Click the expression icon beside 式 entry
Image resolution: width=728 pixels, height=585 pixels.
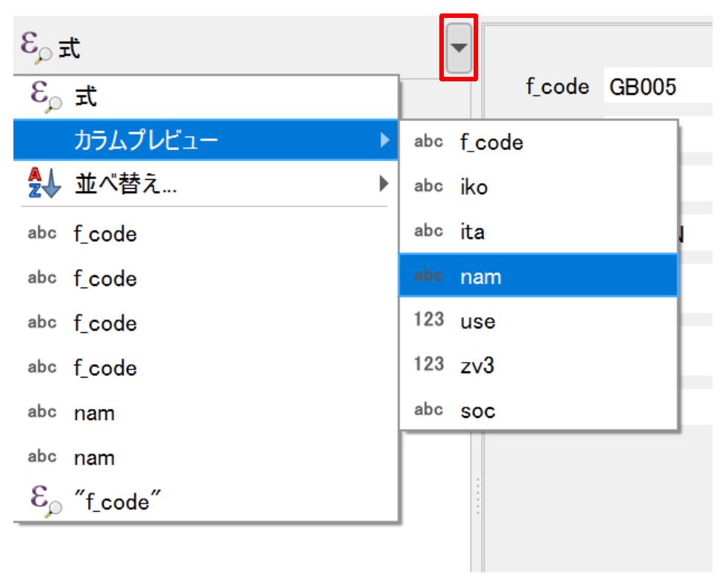pos(46,96)
